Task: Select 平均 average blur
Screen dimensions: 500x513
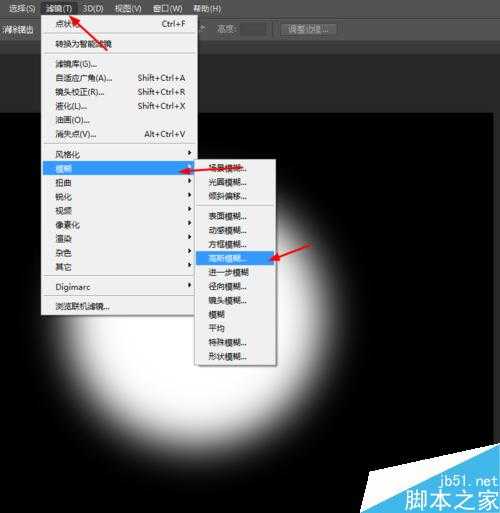Action: (235, 328)
